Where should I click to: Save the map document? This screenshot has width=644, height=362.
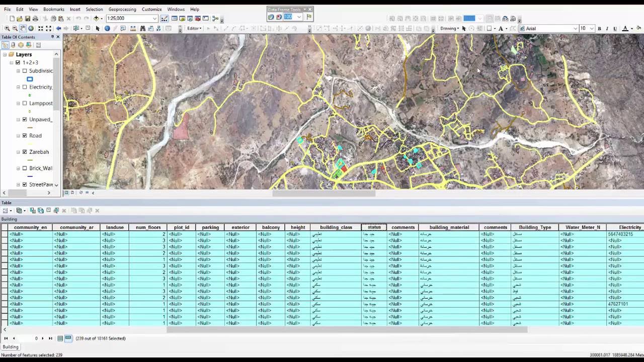[27, 19]
